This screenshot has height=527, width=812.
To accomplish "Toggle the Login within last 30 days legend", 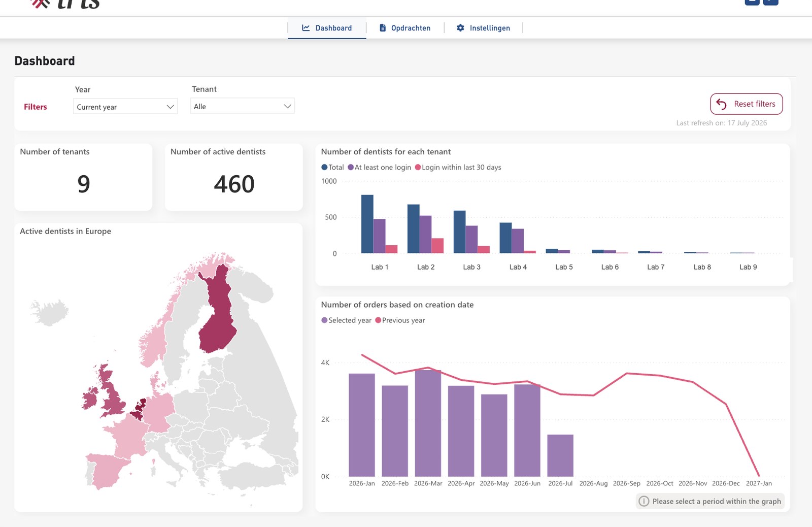I will coord(458,167).
